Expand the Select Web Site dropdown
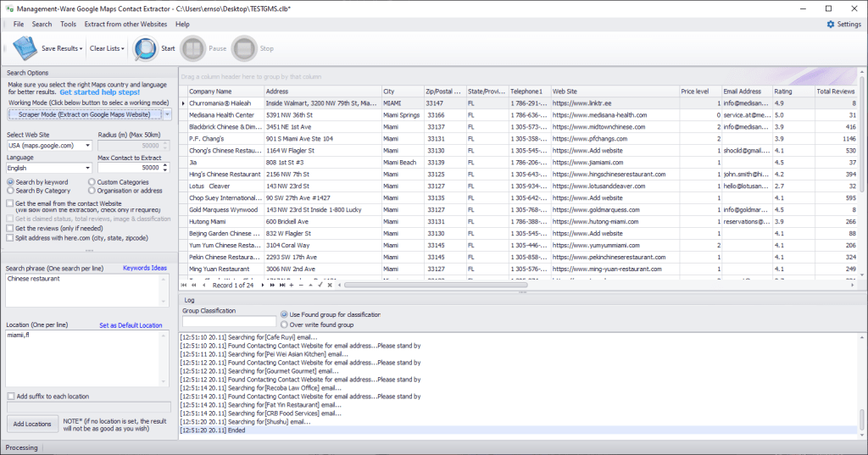This screenshot has height=455, width=868. 86,146
